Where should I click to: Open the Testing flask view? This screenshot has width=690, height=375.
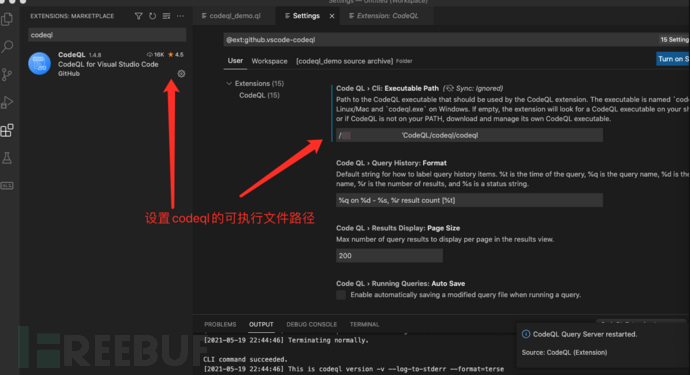7,158
